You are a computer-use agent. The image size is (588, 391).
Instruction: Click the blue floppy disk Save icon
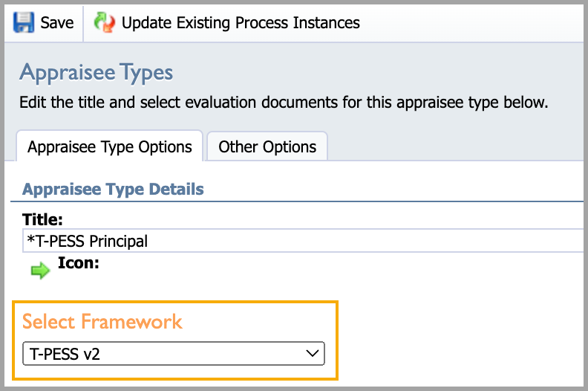pyautogui.click(x=24, y=22)
